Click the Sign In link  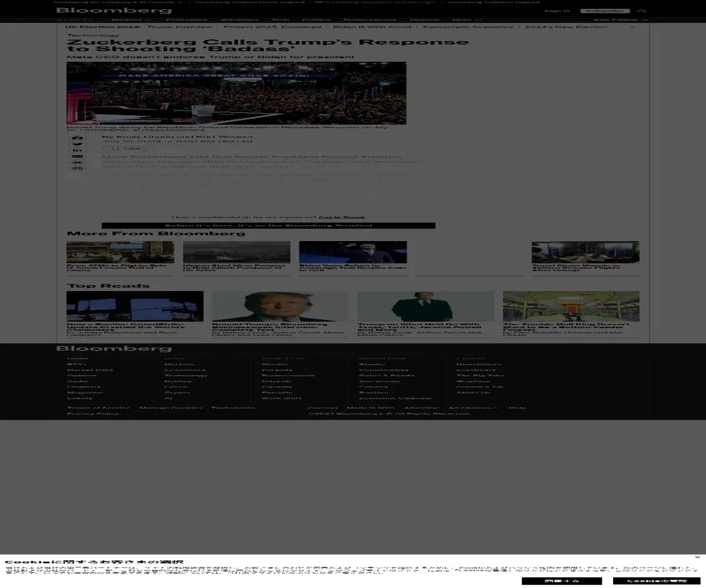click(x=557, y=11)
